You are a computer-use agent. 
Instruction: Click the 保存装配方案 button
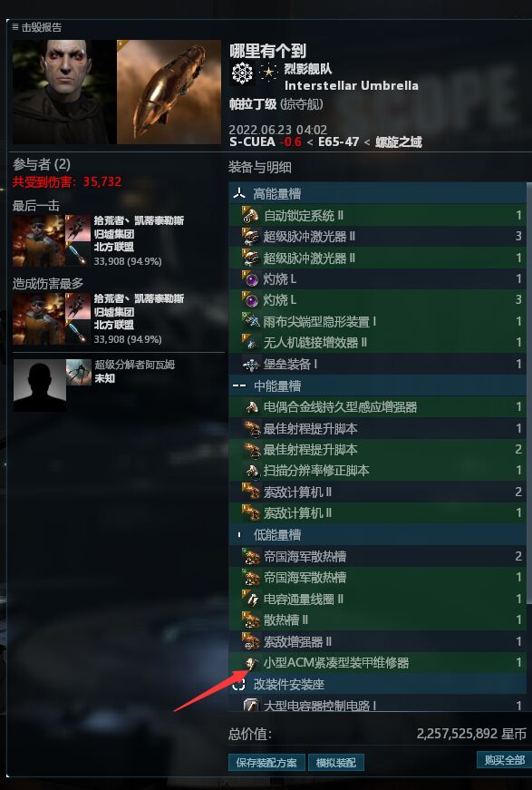(266, 762)
